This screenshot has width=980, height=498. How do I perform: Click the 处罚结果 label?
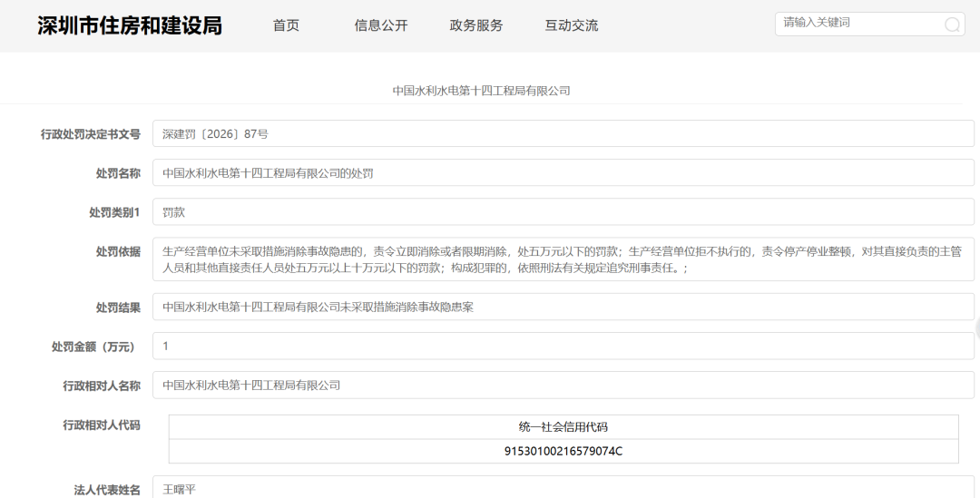click(118, 308)
